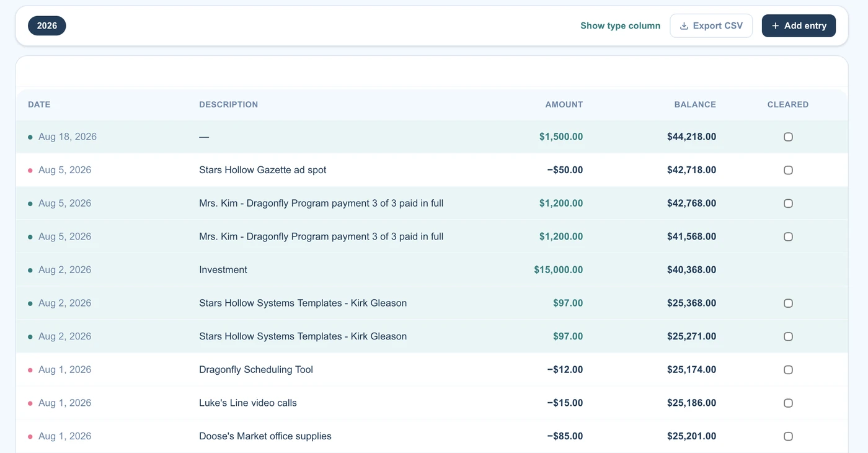Click the plus icon in Add entry
Viewport: 868px width, 453px height.
776,26
